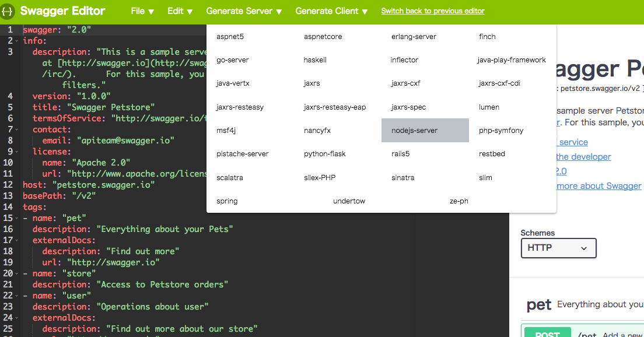Select jaxrs-resteasy option
This screenshot has width=644, height=337.
click(240, 107)
